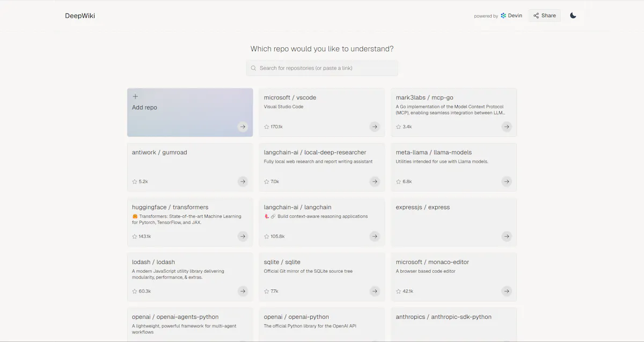Click 'Which repo would you like to understand?' heading
644x342 pixels.
pyautogui.click(x=322, y=49)
